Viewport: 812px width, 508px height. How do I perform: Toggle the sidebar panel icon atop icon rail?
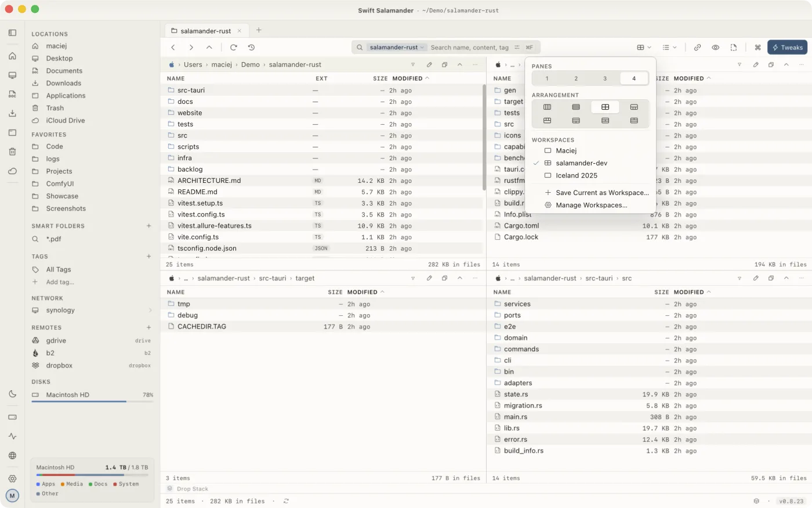click(12, 33)
